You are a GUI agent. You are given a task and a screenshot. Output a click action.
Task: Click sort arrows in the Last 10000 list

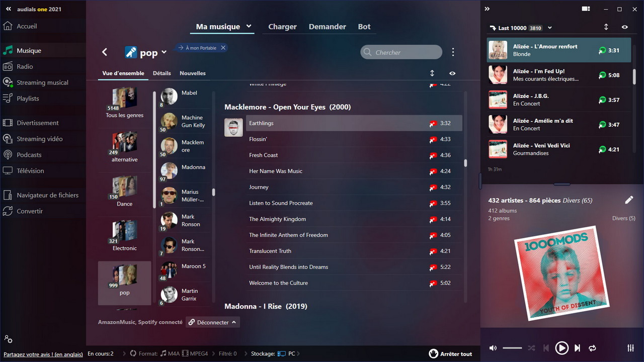pos(606,28)
